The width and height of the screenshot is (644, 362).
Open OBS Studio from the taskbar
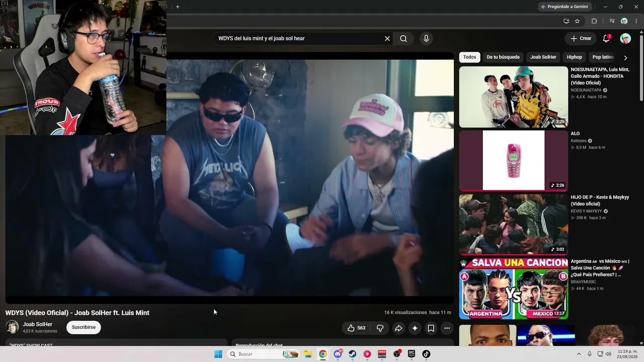(397, 354)
